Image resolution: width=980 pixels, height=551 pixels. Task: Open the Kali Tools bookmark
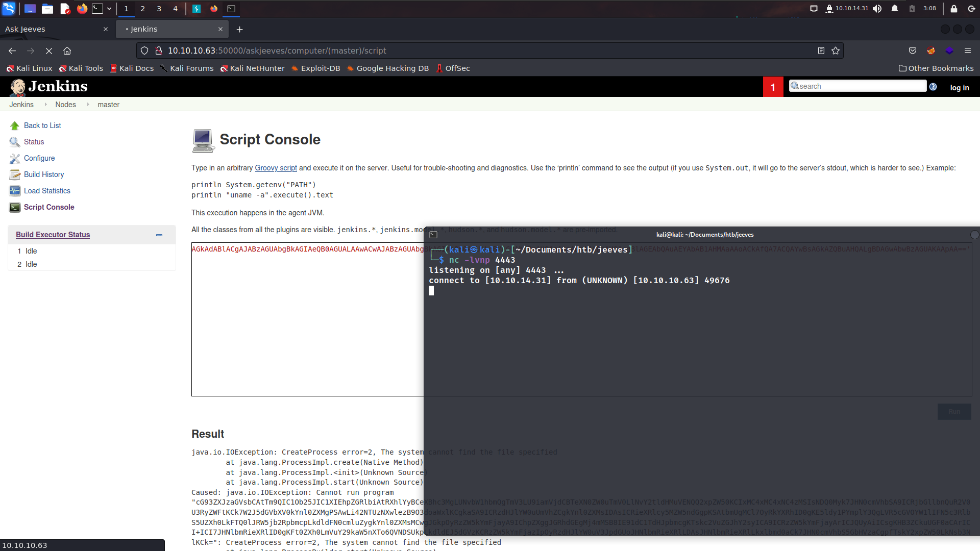click(81, 68)
